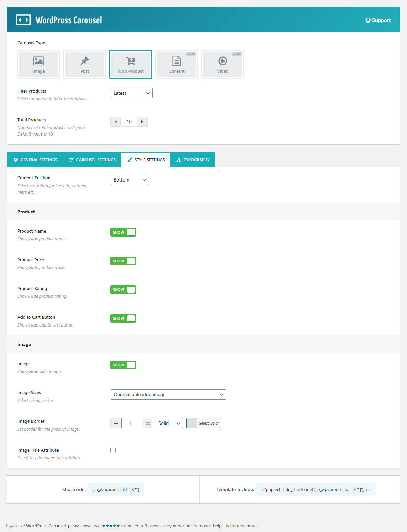Click the Template Include PHP code
407x532 pixels.
pyautogui.click(x=316, y=489)
